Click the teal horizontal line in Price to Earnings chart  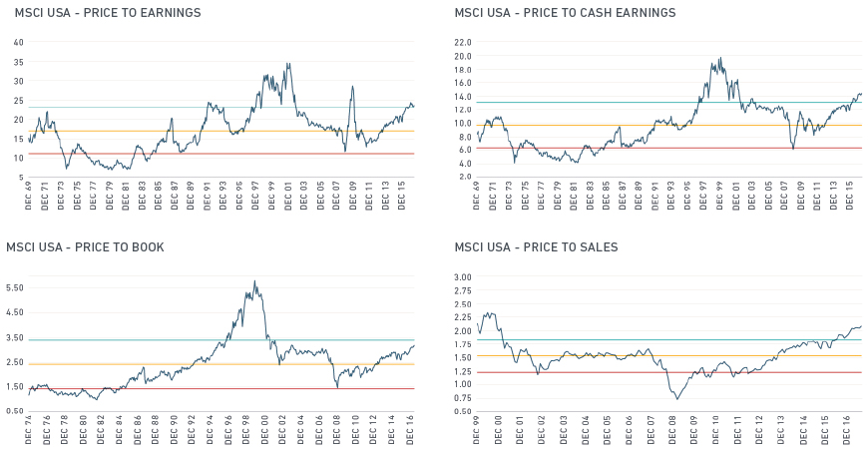point(221,108)
